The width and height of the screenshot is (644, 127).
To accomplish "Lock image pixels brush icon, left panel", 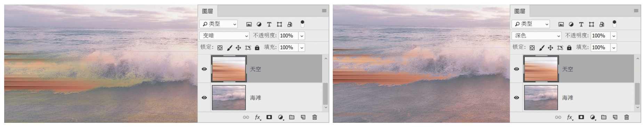I will point(229,48).
